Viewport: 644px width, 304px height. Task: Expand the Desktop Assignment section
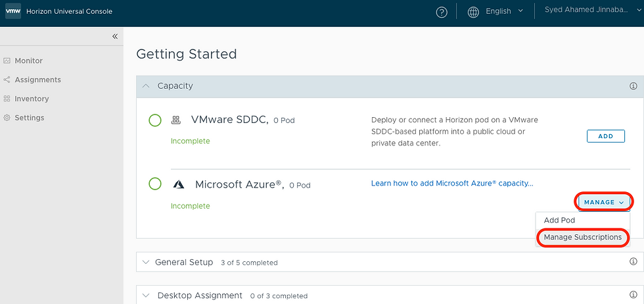tap(145, 295)
